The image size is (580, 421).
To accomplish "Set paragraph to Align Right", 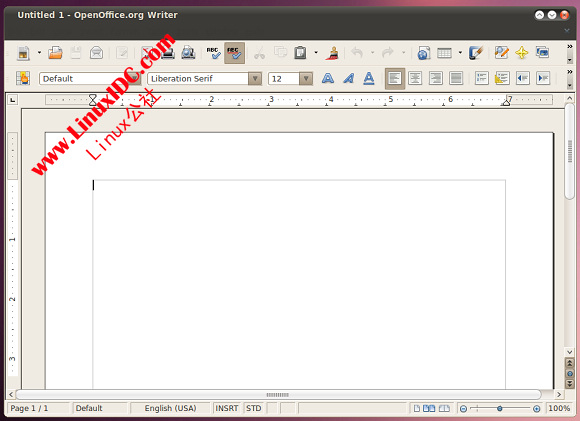I will 435,78.
